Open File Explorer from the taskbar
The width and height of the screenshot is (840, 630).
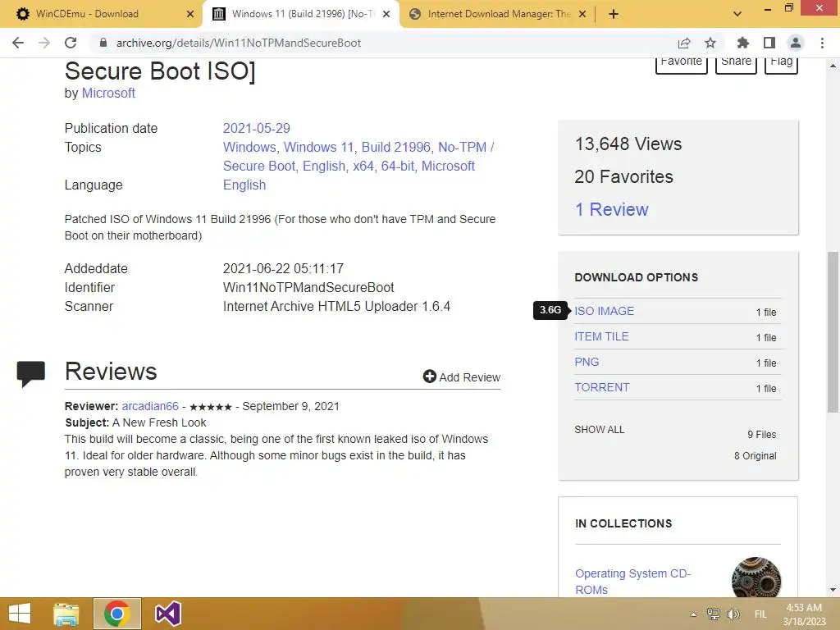(x=66, y=614)
